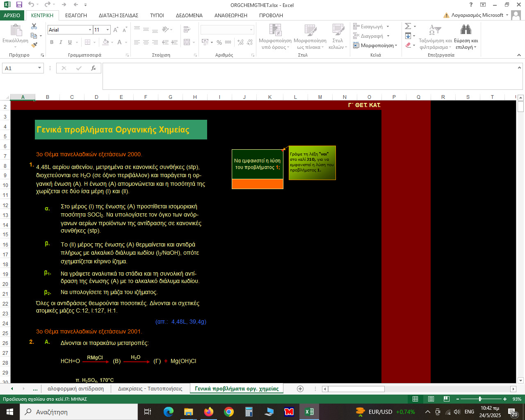This screenshot has height=420, width=525.
Task: Open Find & Select binoculars icon
Action: coord(466,30)
